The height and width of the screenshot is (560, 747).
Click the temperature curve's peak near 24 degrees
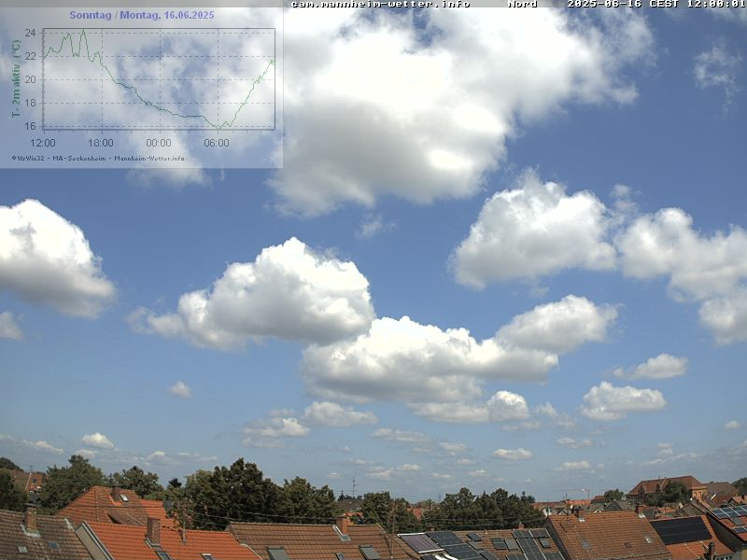click(x=82, y=31)
